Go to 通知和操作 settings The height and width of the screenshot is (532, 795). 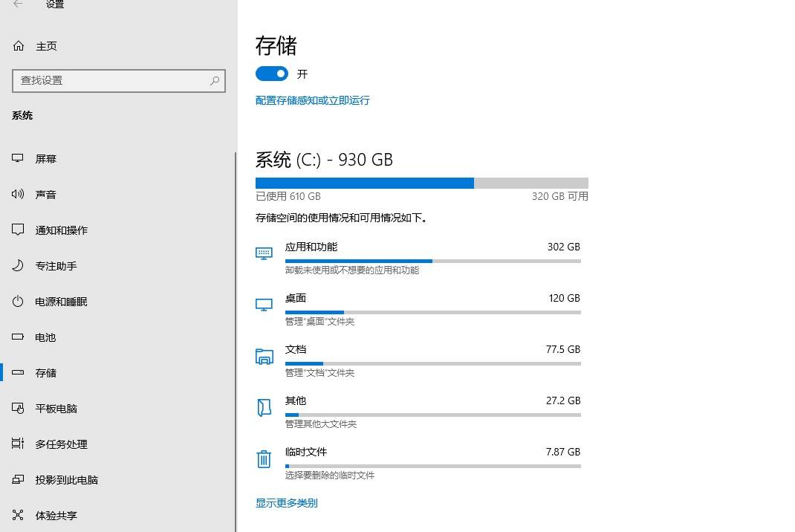click(x=61, y=230)
